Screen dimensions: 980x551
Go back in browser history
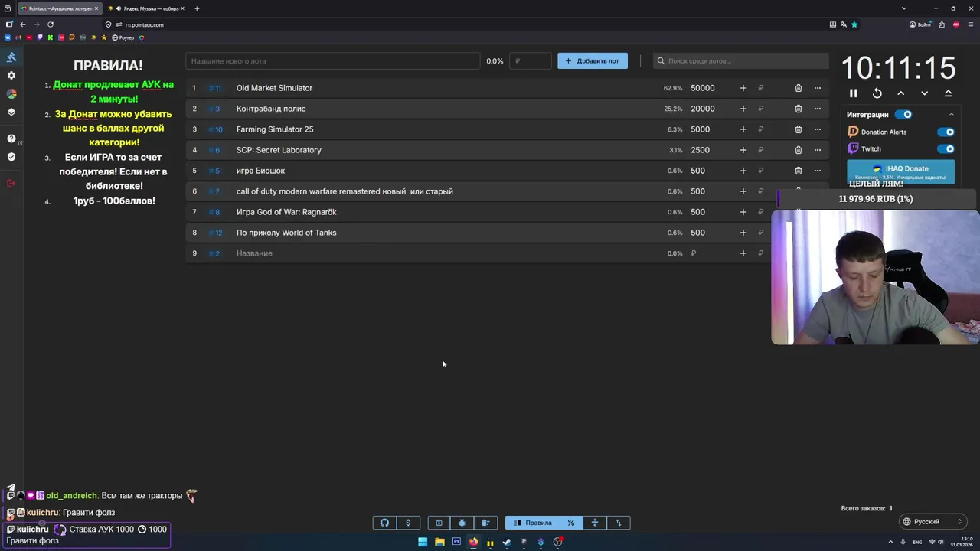[x=23, y=24]
